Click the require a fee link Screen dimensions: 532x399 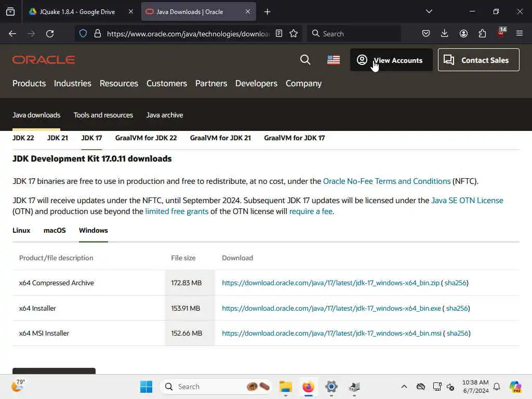(311, 211)
